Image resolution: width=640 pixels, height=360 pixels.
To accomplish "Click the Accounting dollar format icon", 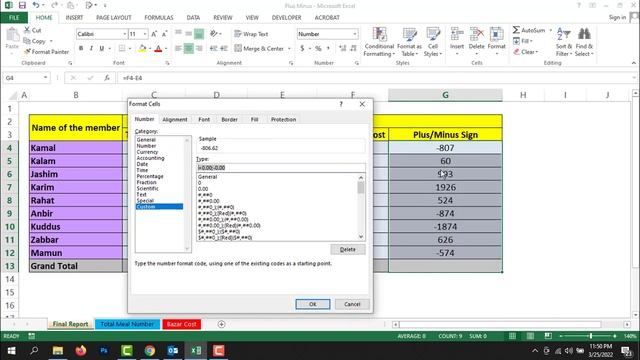I will [x=302, y=49].
